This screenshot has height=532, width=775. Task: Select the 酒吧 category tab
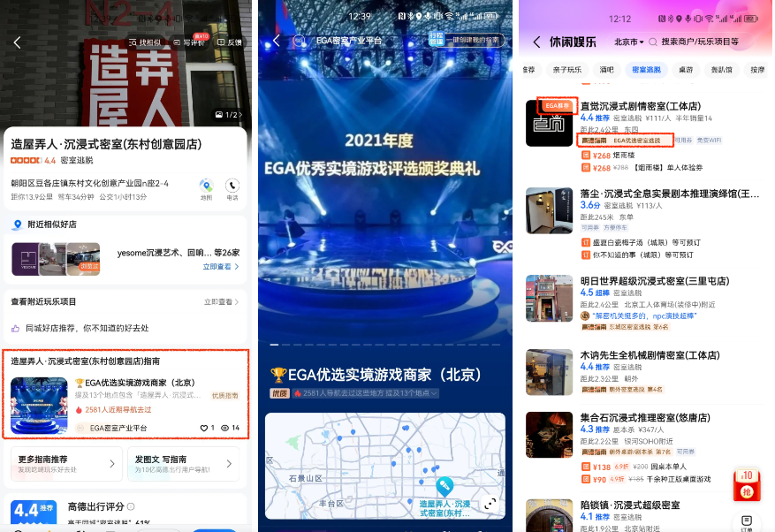pyautogui.click(x=606, y=69)
